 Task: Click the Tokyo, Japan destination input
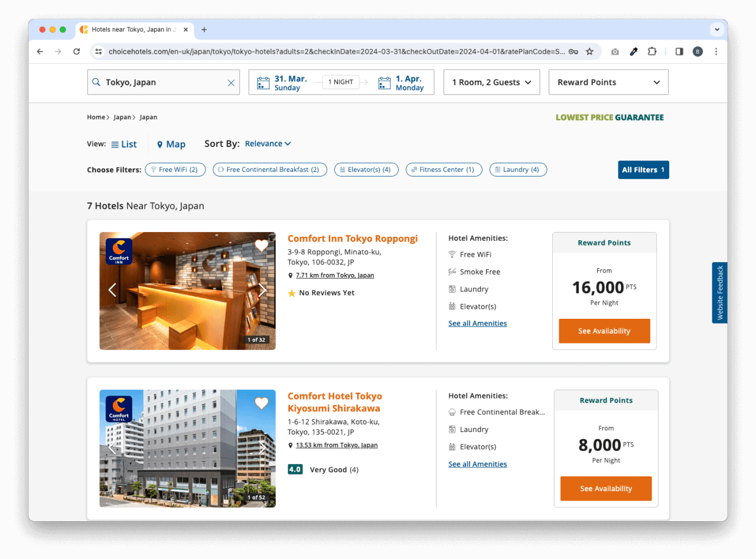(164, 83)
